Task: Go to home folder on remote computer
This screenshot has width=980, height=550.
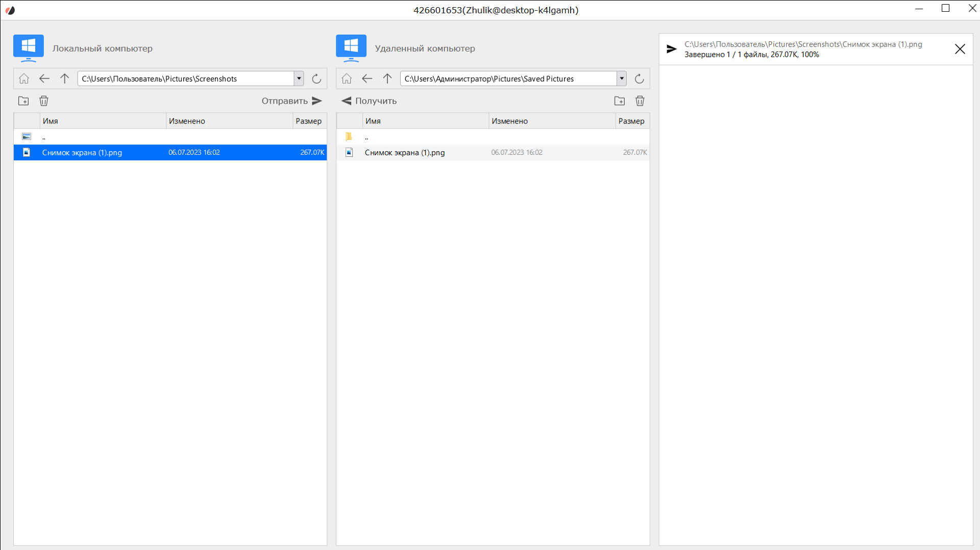Action: pyautogui.click(x=347, y=79)
